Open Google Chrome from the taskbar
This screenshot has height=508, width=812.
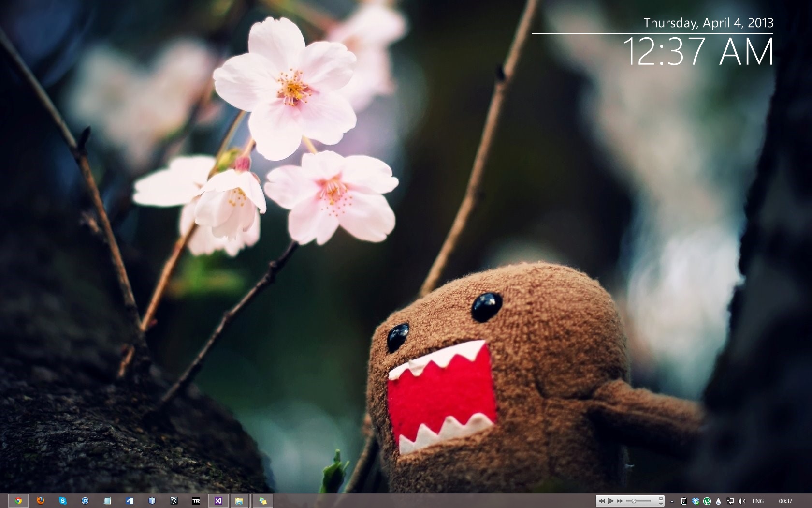click(x=18, y=501)
